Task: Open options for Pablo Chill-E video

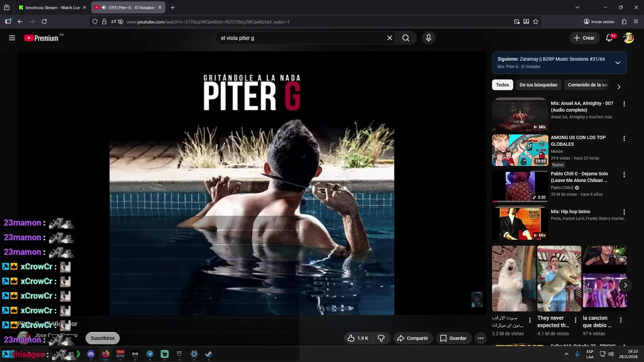Action: pyautogui.click(x=624, y=174)
